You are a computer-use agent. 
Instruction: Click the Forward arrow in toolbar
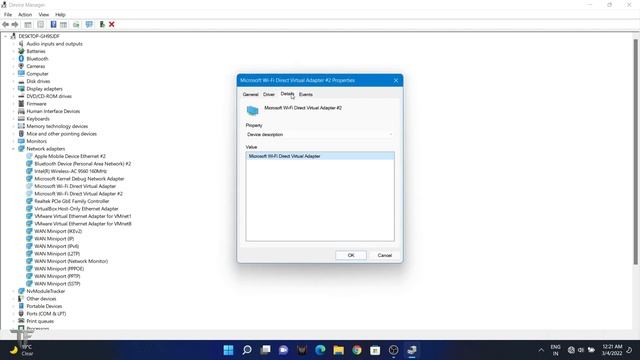click(x=15, y=25)
